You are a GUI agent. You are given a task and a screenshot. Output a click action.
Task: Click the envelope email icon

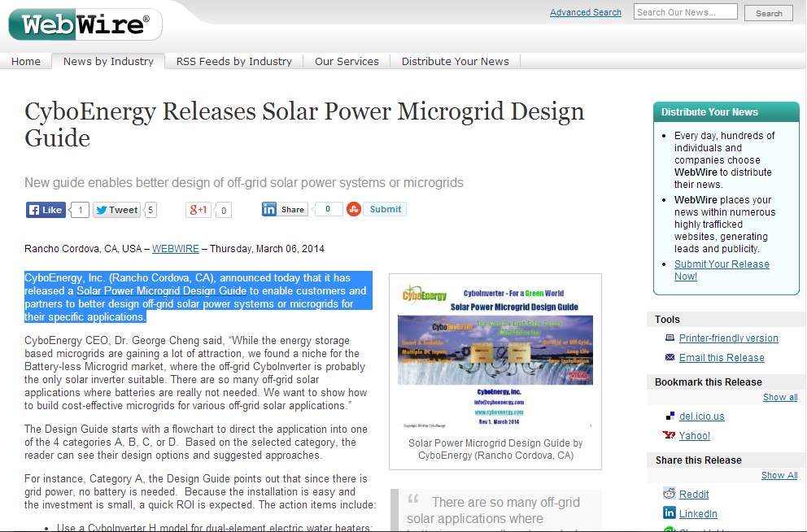[x=670, y=358]
